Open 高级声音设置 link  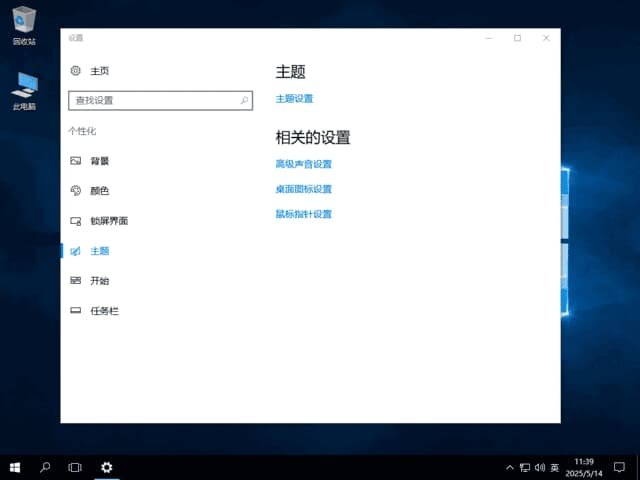click(303, 164)
